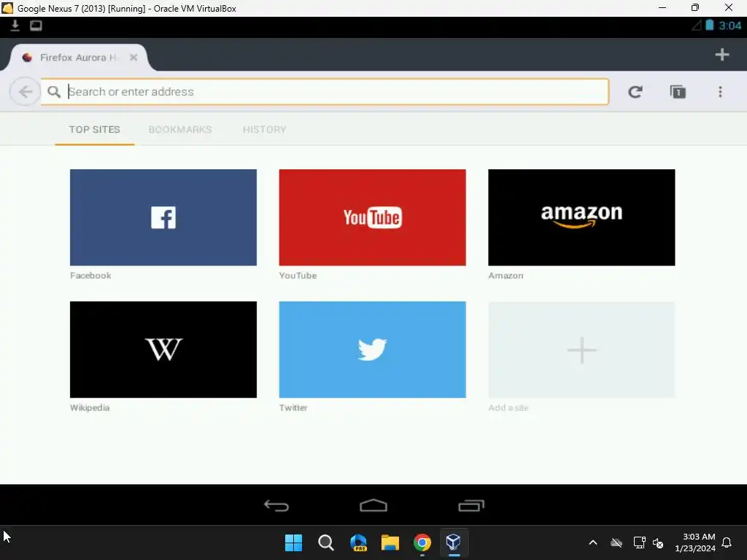Screen dimensions: 747x560
Task: Click the muted volume tray icon
Action: 658,542
